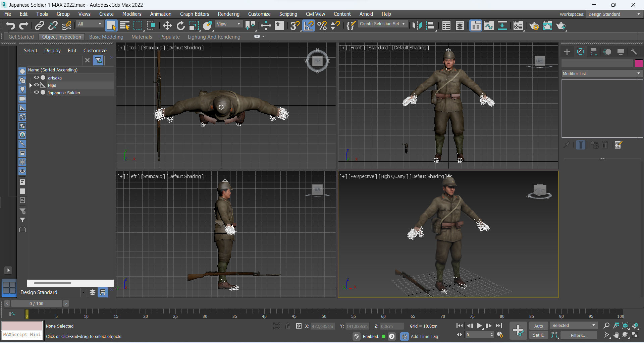Hide the Hips object

pos(37,85)
